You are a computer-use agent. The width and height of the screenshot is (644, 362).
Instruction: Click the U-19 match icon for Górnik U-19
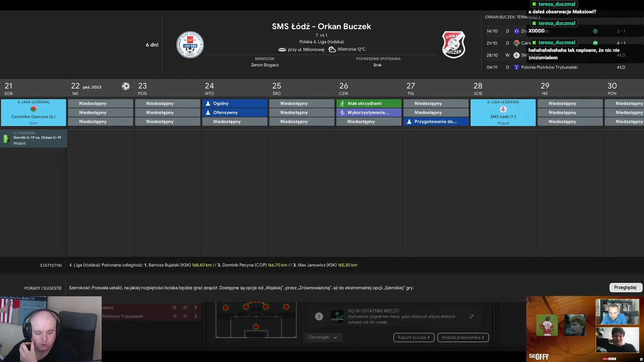point(7,139)
